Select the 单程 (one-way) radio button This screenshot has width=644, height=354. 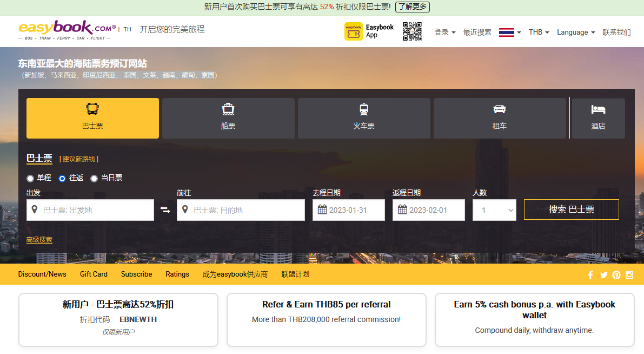30,179
